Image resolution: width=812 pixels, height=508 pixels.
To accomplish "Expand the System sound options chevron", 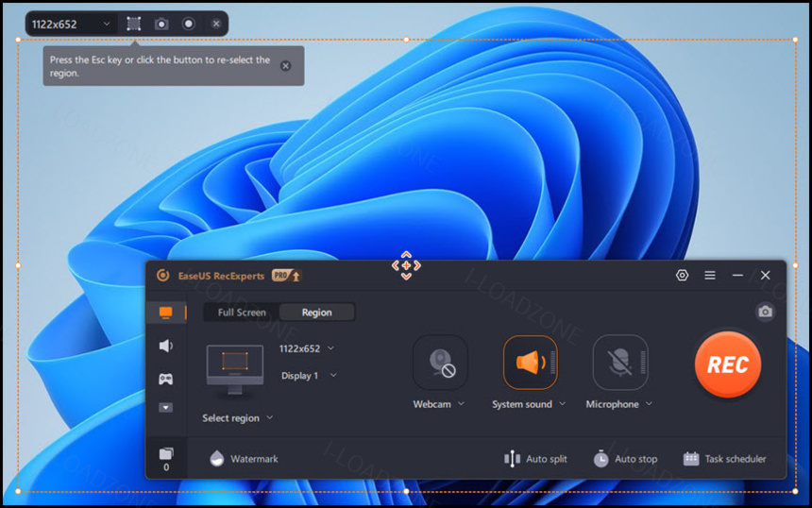I will click(x=563, y=404).
